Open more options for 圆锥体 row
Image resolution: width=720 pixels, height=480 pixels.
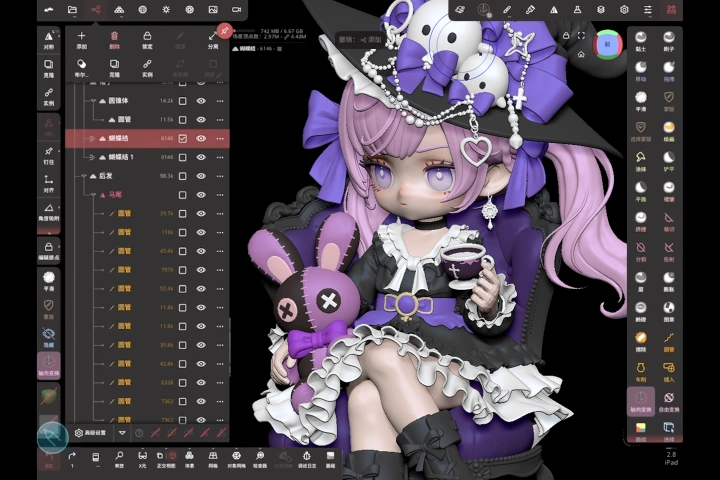[220, 101]
